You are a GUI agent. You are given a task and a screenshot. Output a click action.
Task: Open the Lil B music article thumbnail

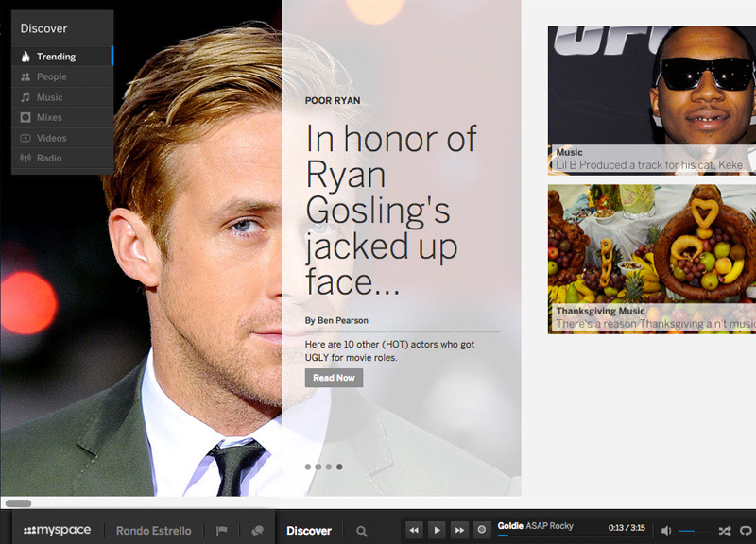652,100
